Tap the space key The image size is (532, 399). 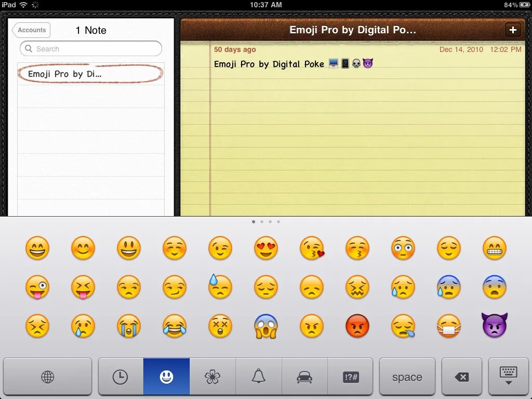click(x=407, y=377)
